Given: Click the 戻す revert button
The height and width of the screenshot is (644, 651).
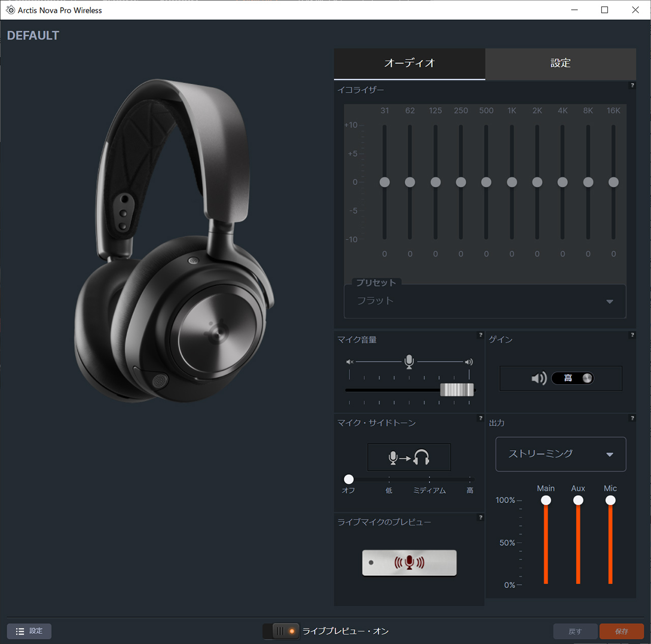Looking at the screenshot, I should coord(575,631).
